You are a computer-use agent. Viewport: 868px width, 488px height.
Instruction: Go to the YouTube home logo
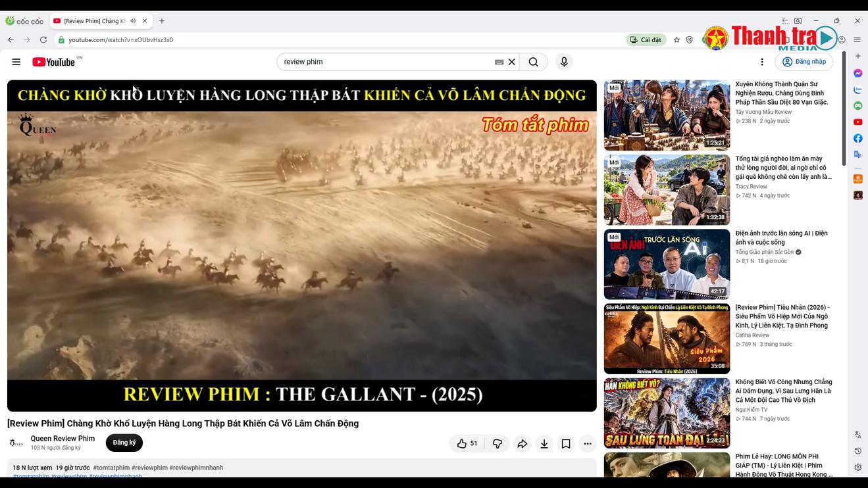click(x=53, y=62)
